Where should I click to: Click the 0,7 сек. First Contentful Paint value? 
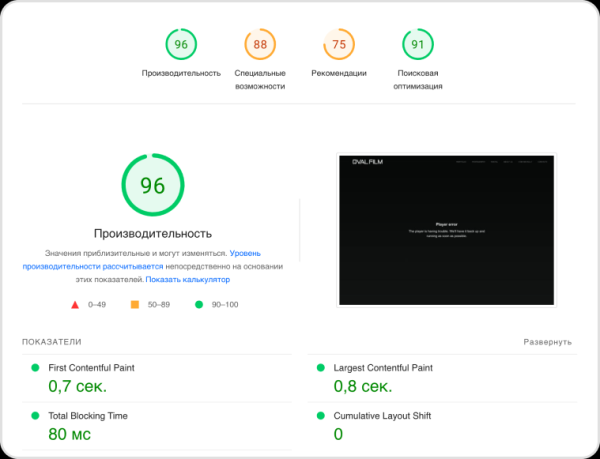77,386
